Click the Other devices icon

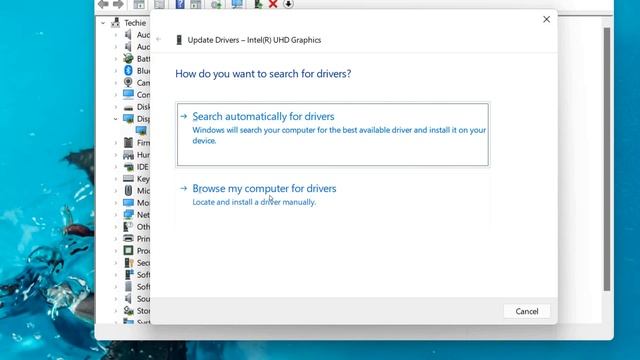(x=128, y=227)
